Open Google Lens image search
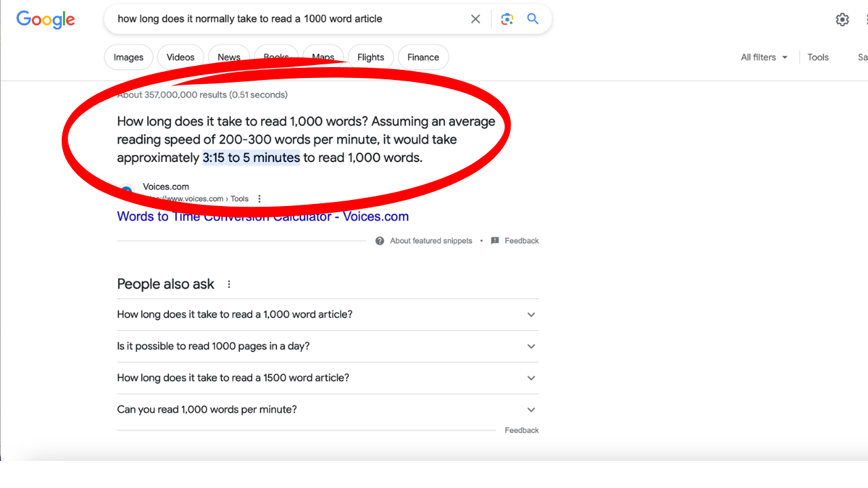This screenshot has height=488, width=868. [507, 19]
